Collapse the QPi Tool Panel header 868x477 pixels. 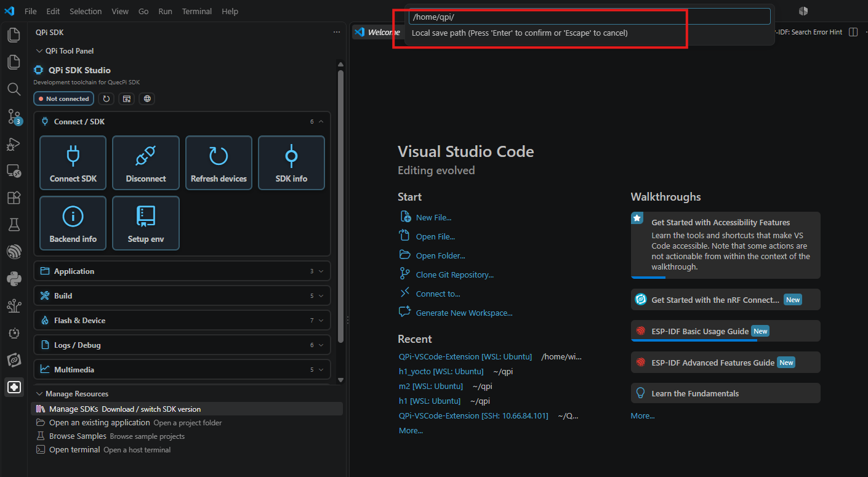tap(187, 51)
